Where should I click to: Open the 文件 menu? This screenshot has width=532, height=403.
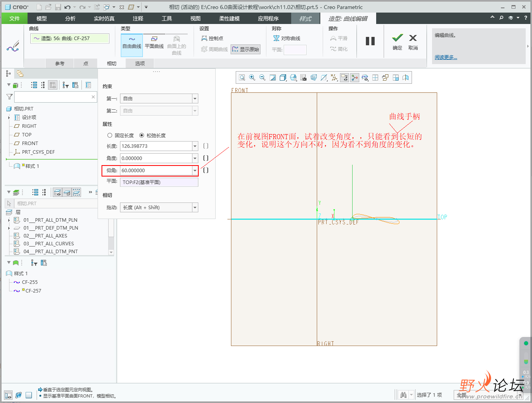tap(15, 18)
